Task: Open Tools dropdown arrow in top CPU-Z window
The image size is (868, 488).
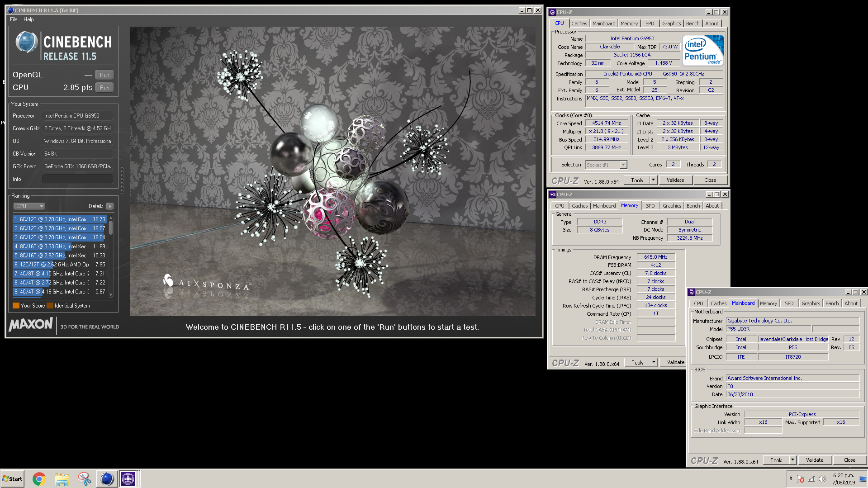Action: tap(653, 180)
